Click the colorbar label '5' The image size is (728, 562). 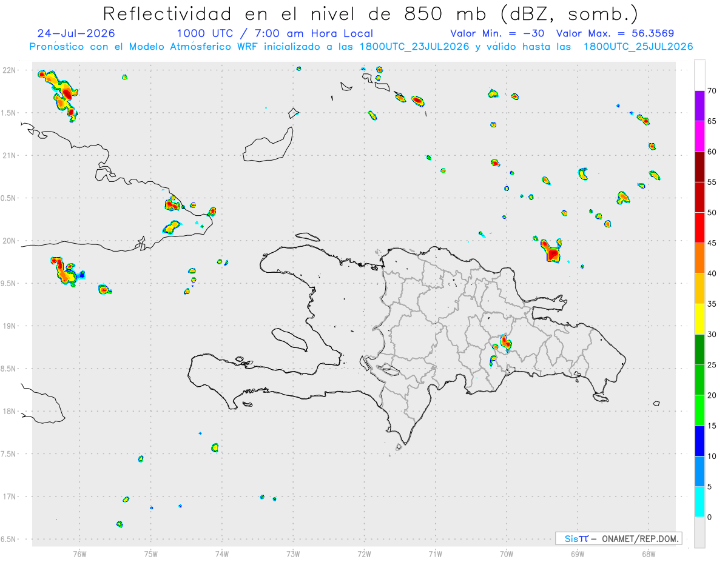[x=710, y=487]
